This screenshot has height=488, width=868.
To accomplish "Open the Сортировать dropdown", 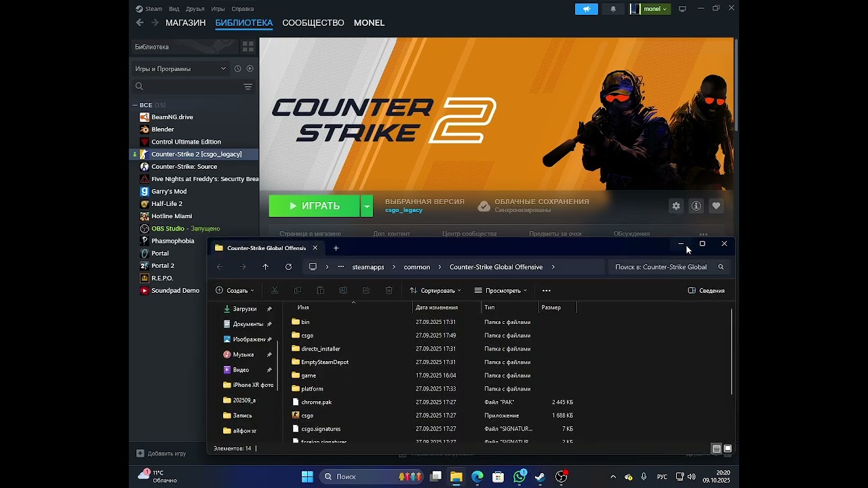I will (x=435, y=291).
